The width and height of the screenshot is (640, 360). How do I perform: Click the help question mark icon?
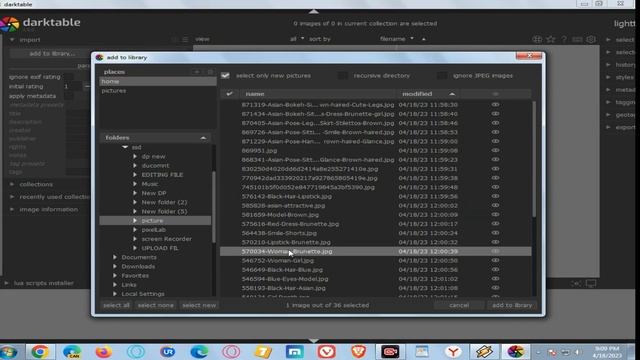click(x=564, y=39)
